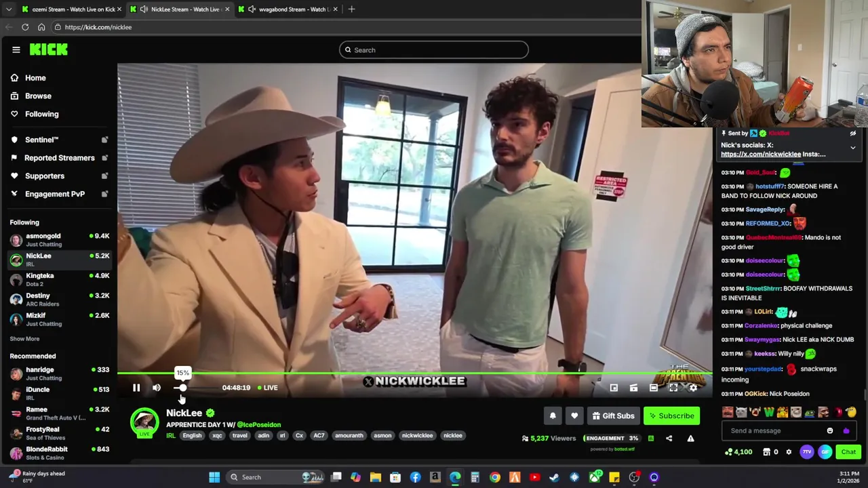Open Sentinel menu item
Screen dimensions: 868x488
[x=42, y=140]
